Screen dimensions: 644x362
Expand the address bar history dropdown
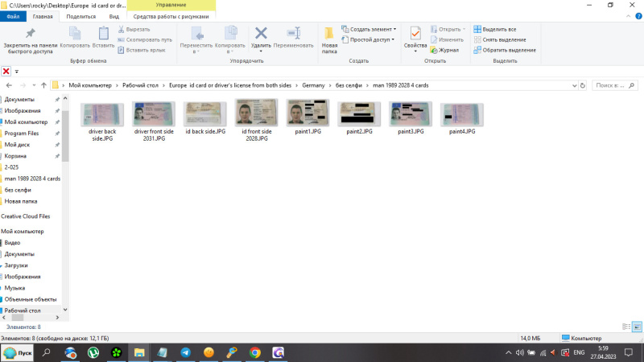click(x=574, y=85)
